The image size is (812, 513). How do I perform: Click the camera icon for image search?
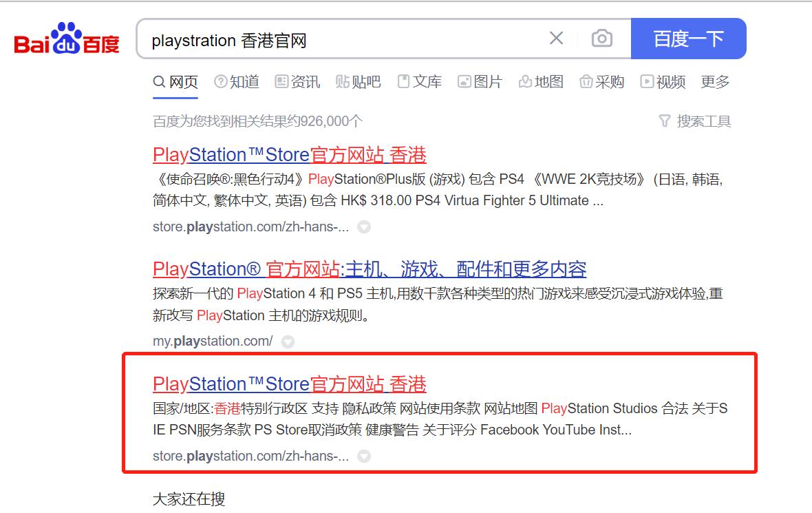pos(601,39)
